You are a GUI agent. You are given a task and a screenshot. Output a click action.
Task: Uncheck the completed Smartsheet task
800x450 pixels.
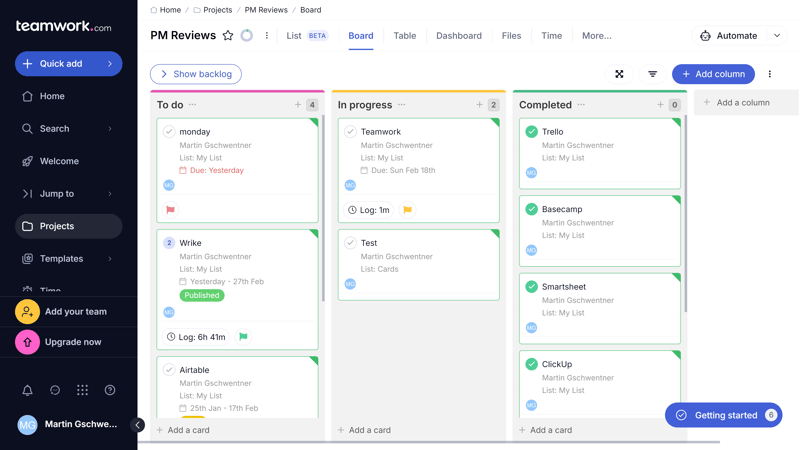pos(531,287)
